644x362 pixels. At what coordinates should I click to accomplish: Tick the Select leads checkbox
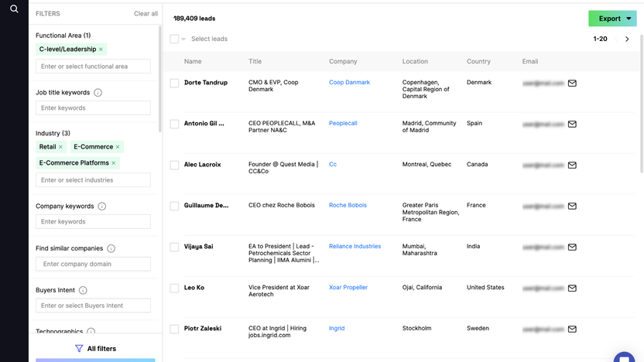pyautogui.click(x=174, y=39)
